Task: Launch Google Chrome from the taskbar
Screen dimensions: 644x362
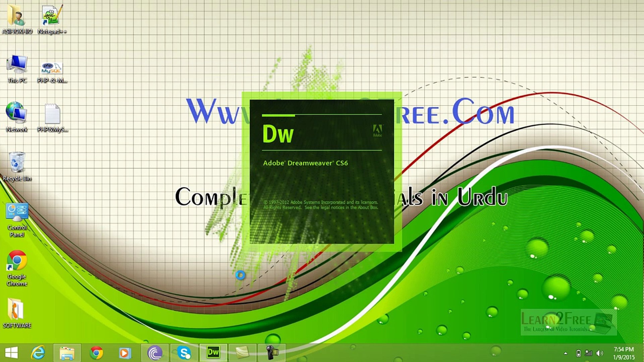Action: click(x=96, y=353)
